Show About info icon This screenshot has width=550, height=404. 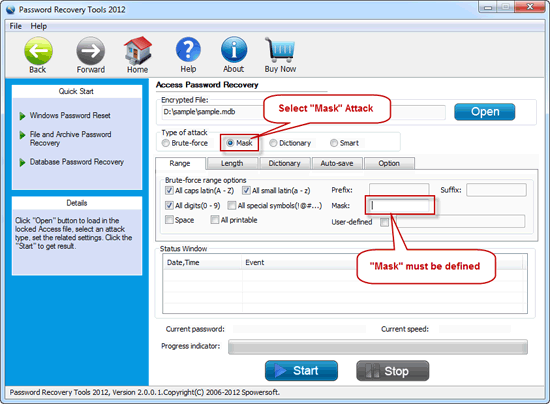click(x=234, y=50)
